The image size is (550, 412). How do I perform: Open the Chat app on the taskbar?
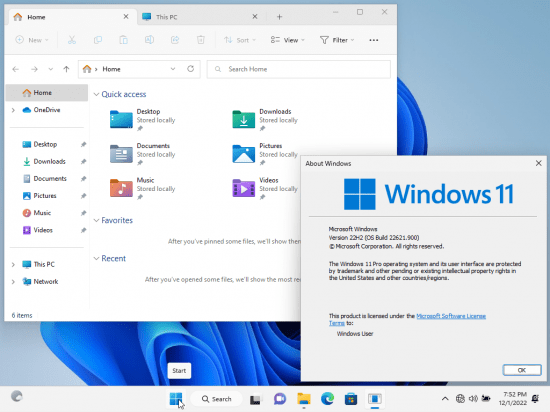pyautogui.click(x=280, y=399)
